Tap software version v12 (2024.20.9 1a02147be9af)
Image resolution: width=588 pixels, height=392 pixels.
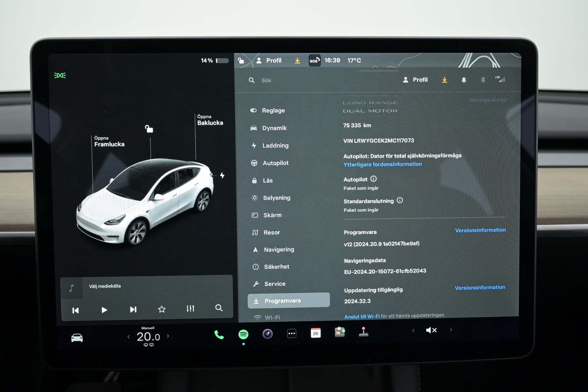[x=381, y=244]
